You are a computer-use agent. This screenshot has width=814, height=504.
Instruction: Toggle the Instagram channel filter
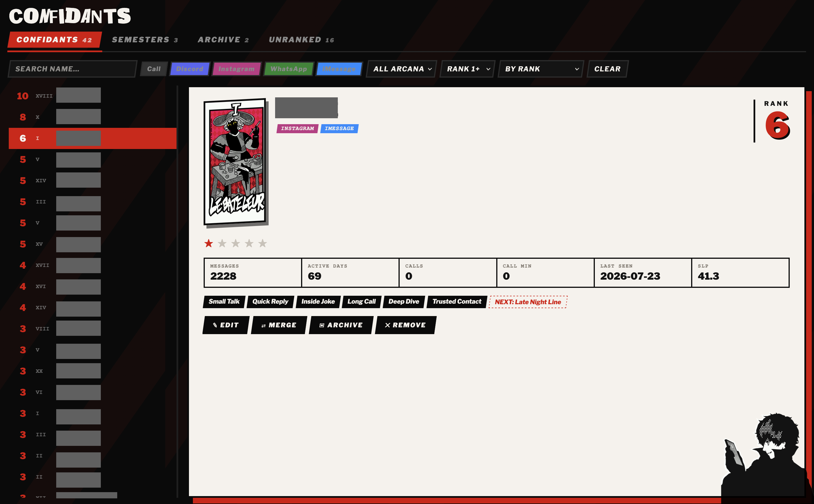(x=236, y=69)
